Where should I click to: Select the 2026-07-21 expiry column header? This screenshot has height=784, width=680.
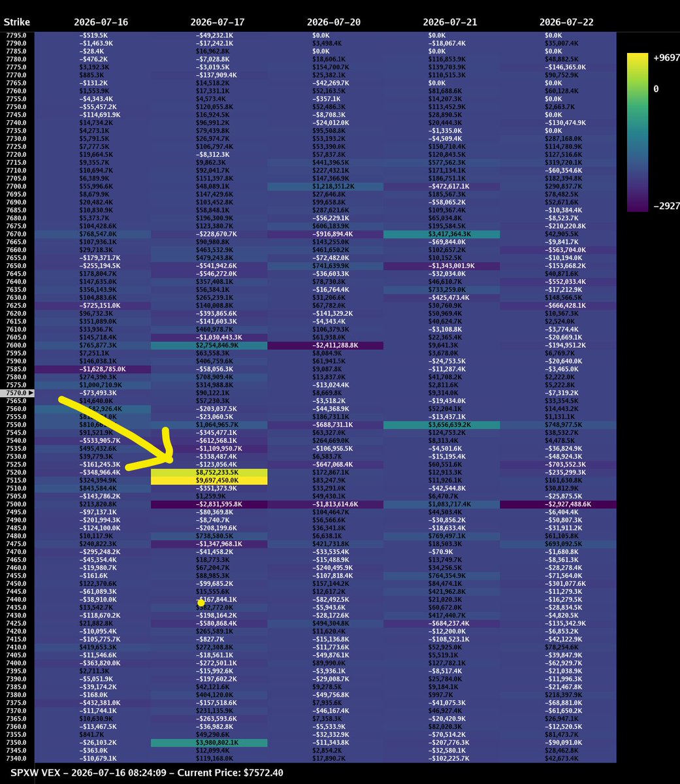click(450, 22)
